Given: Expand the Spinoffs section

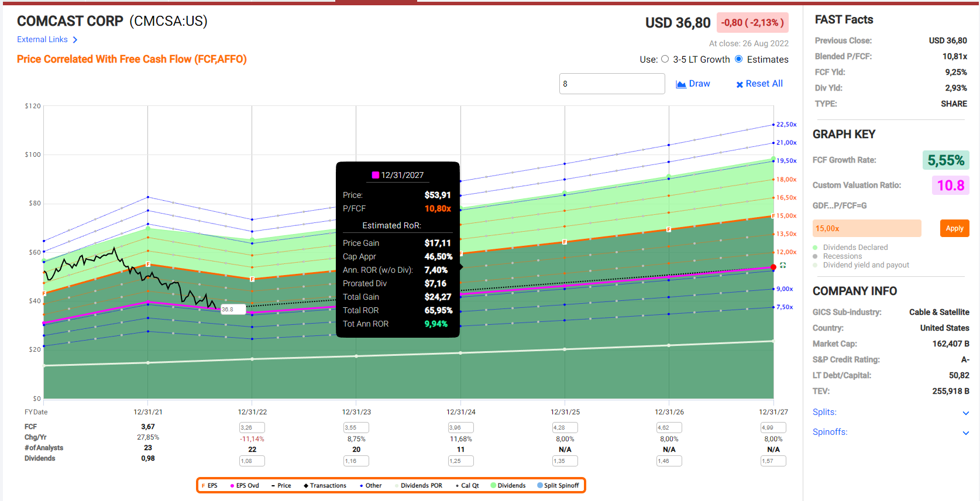Looking at the screenshot, I should (x=965, y=433).
